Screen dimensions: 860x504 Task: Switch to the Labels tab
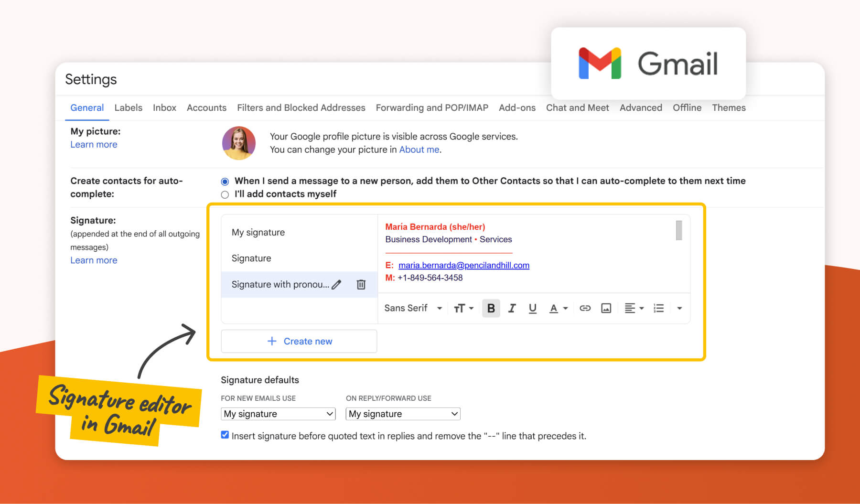pyautogui.click(x=128, y=107)
